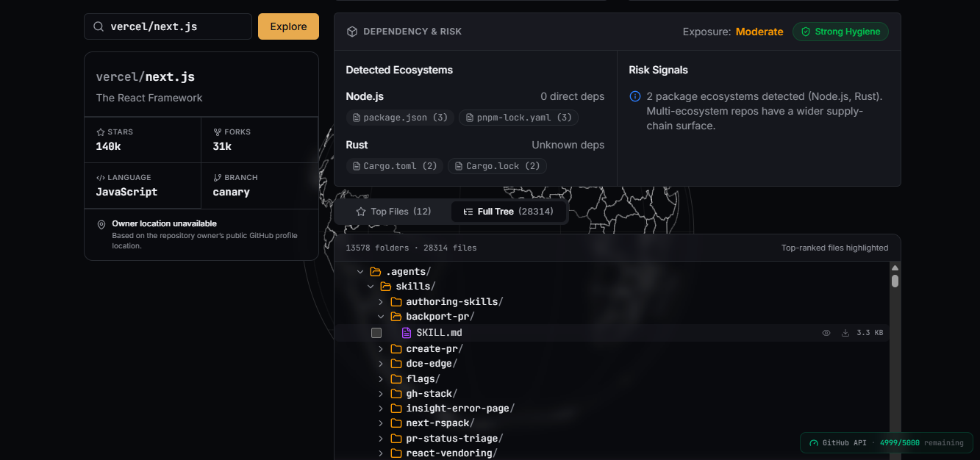Screen dimensions: 980x460
Task: Click the Moderate exposure label
Action: click(759, 32)
